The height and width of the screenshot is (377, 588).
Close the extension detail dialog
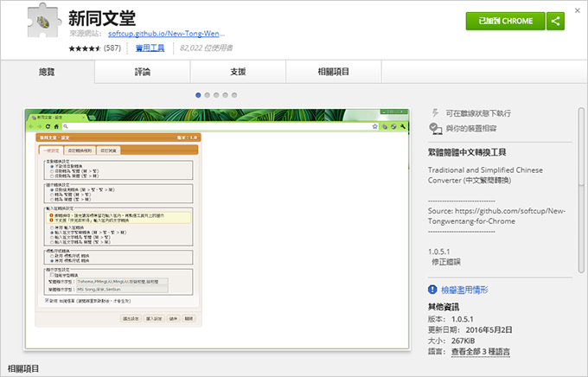(577, 10)
